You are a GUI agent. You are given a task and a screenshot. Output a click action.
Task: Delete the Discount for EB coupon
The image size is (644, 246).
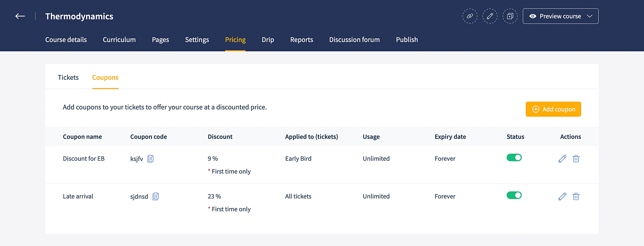[576, 159]
